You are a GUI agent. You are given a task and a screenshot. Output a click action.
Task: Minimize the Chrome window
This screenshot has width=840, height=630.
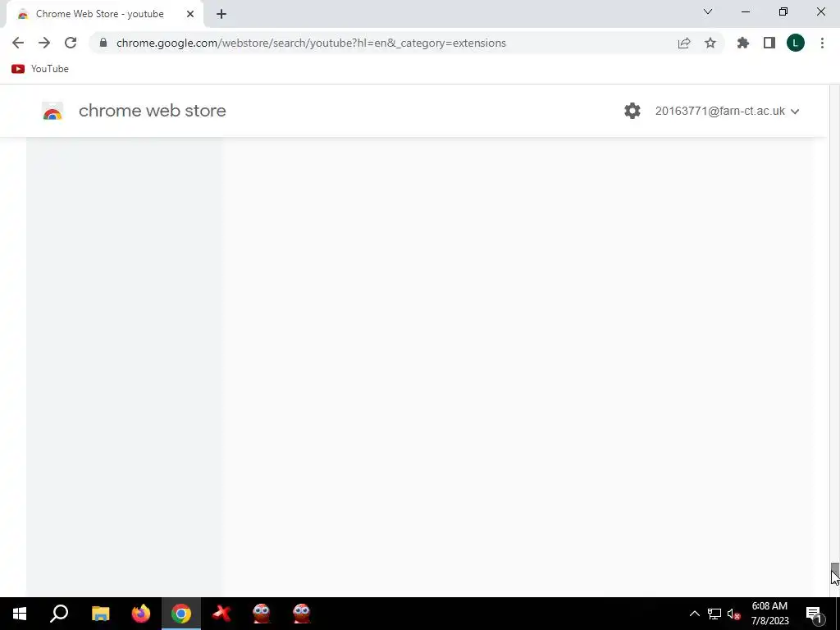[745, 11]
